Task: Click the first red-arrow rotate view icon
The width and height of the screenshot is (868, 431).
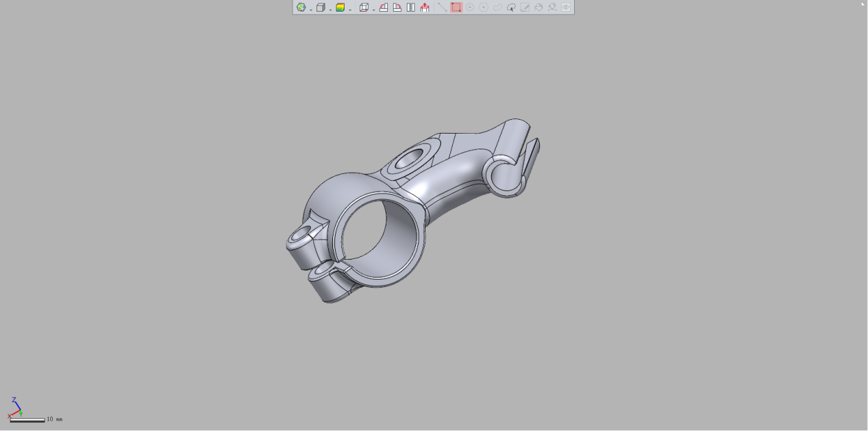Action: click(x=384, y=8)
